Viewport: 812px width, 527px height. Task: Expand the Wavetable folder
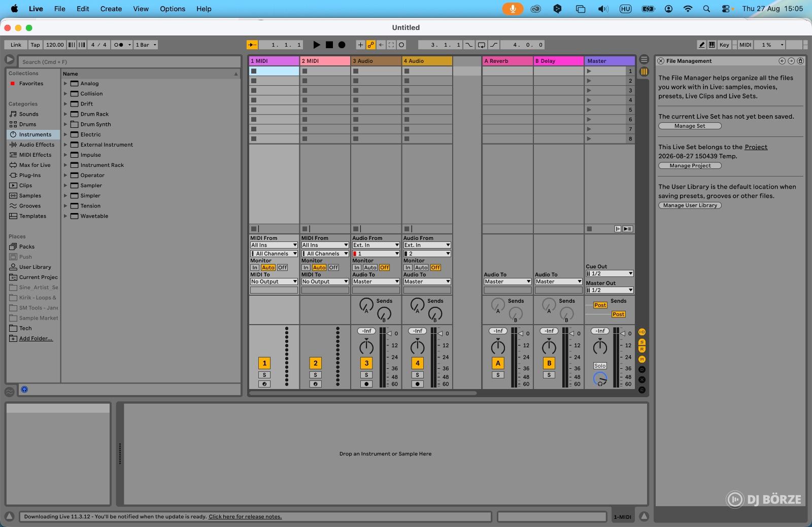pyautogui.click(x=65, y=216)
